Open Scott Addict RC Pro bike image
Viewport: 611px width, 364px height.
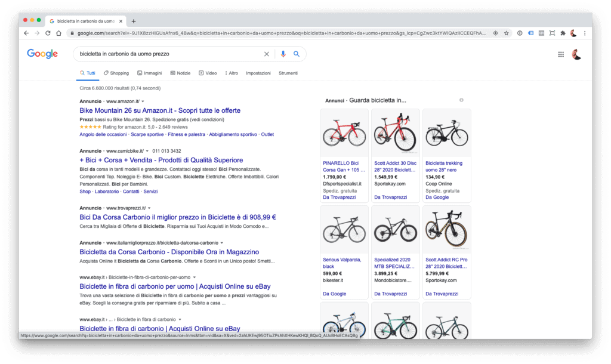click(446, 230)
